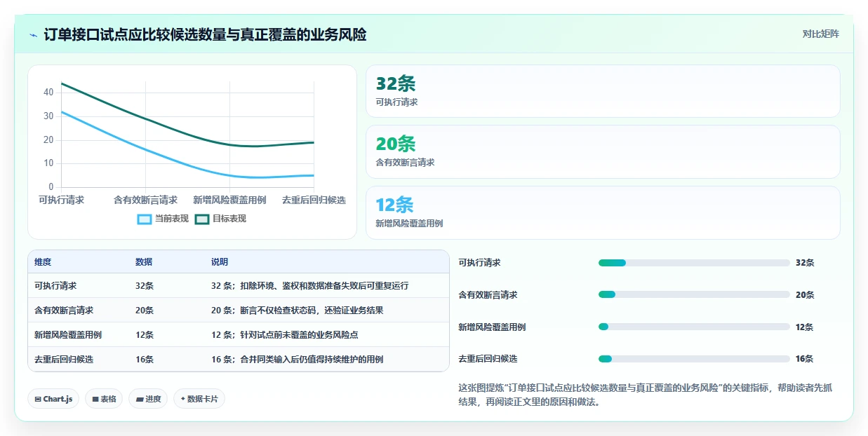Click description '扣除环境、鉴权和数据准备失败后可重复运行'
The width and height of the screenshot is (868, 436).
325,286
